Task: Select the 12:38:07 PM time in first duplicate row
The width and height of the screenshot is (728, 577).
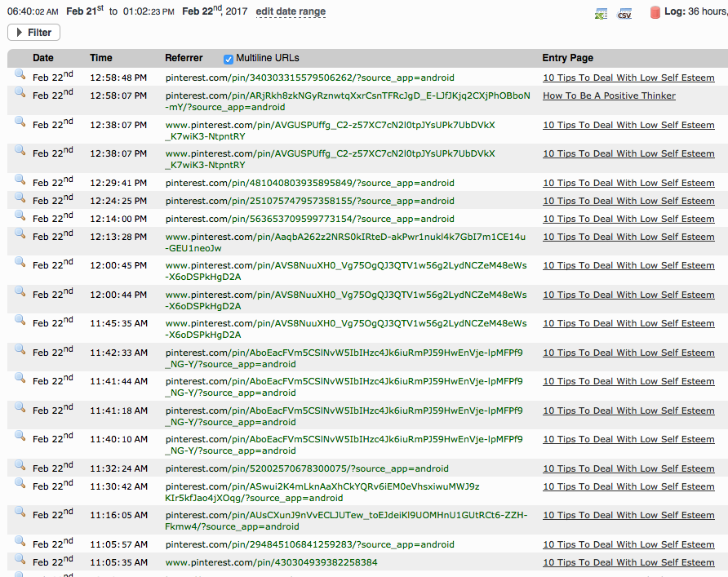Action: point(118,126)
